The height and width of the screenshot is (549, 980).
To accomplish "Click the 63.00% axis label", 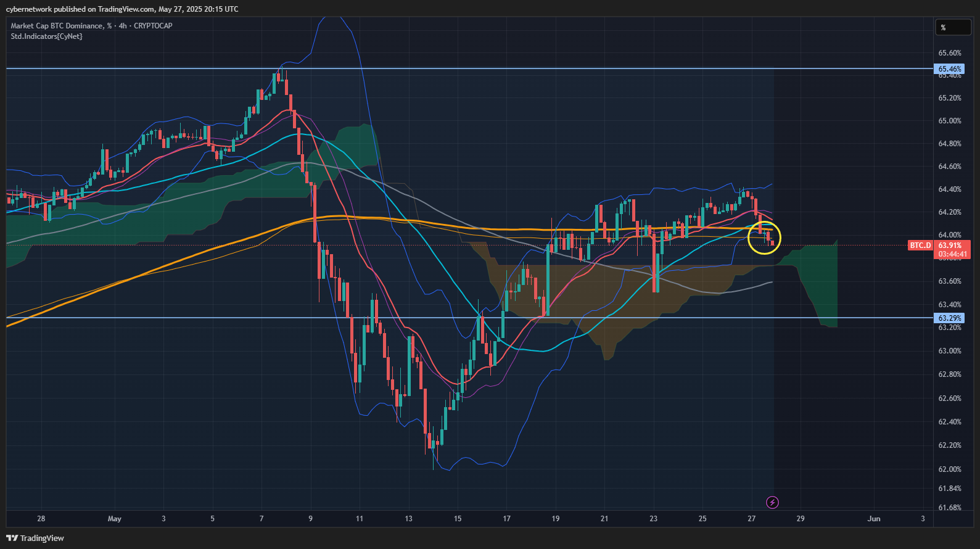I will tap(950, 351).
